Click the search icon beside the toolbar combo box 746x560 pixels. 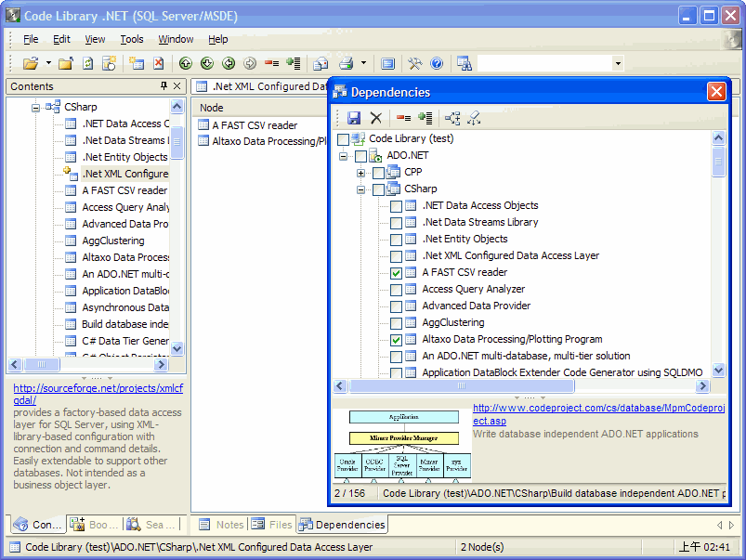coord(464,63)
